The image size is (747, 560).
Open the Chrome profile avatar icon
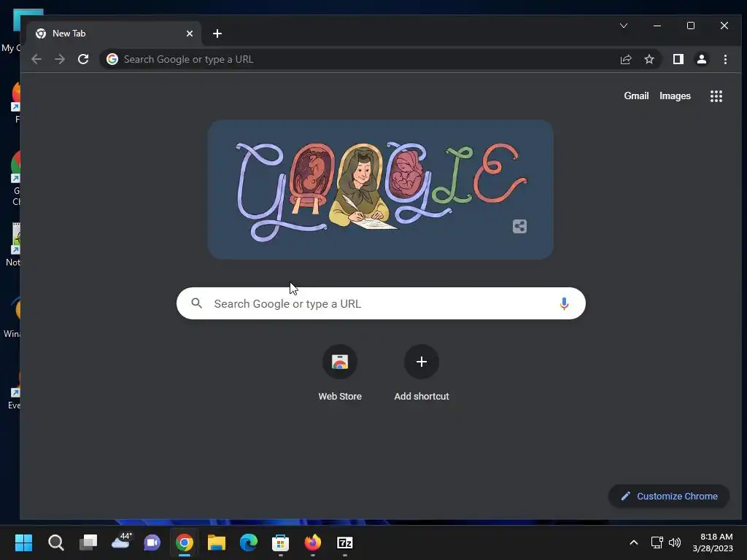click(x=701, y=59)
